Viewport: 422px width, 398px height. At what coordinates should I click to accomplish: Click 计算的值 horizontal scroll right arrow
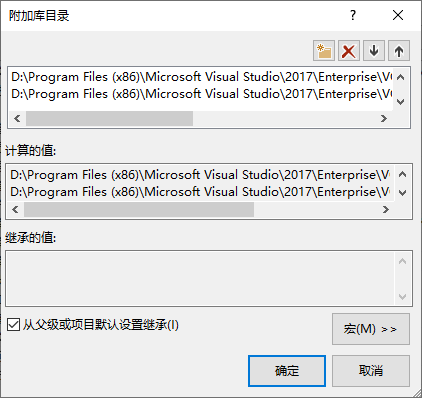click(x=386, y=209)
